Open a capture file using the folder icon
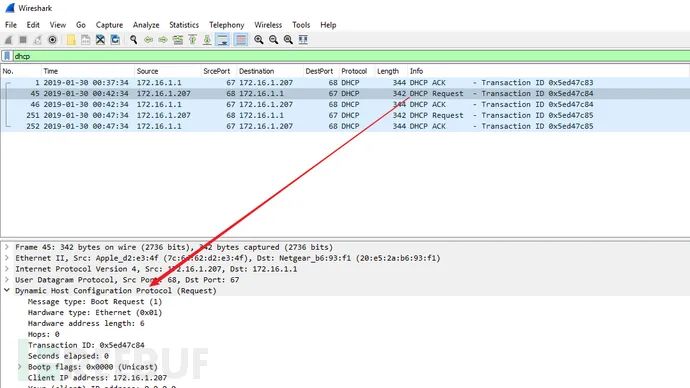Viewport: 690px width, 388px height. tap(71, 40)
